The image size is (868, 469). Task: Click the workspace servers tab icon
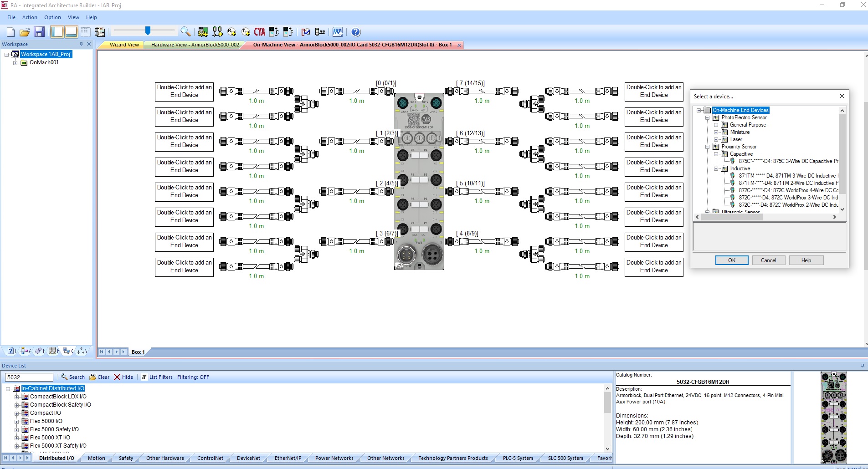pyautogui.click(x=54, y=351)
